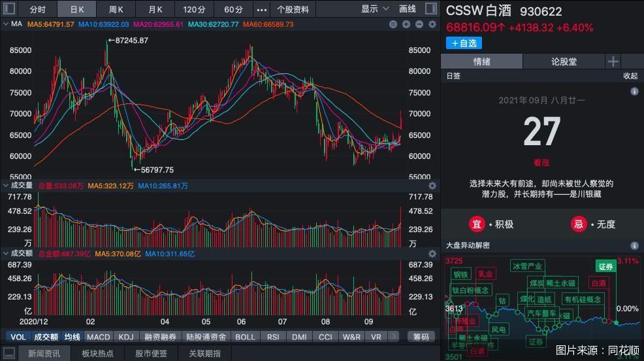Screen dimensions: 644x361
Task: Click info icon beside 大盘异动解密
Action: pos(634,245)
